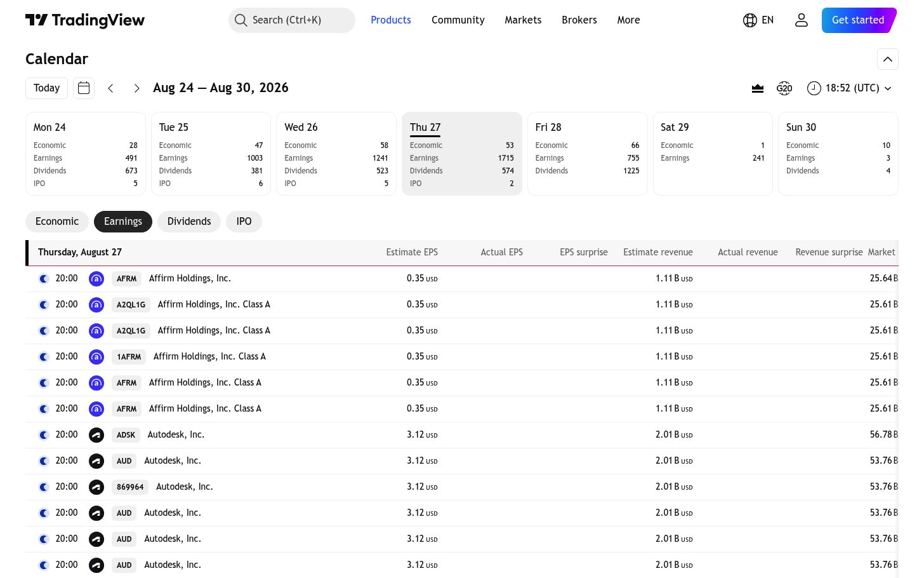The height and width of the screenshot is (578, 924).
Task: Click the Autodesk logo in the 869964 row
Action: pos(96,487)
